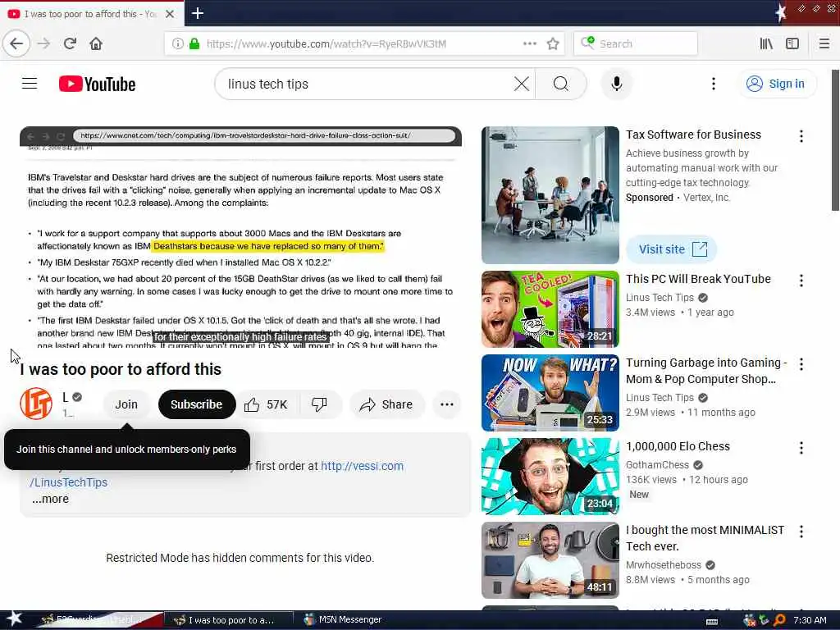Viewport: 840px width, 630px height.
Task: Sign in to YouTube
Action: click(776, 84)
